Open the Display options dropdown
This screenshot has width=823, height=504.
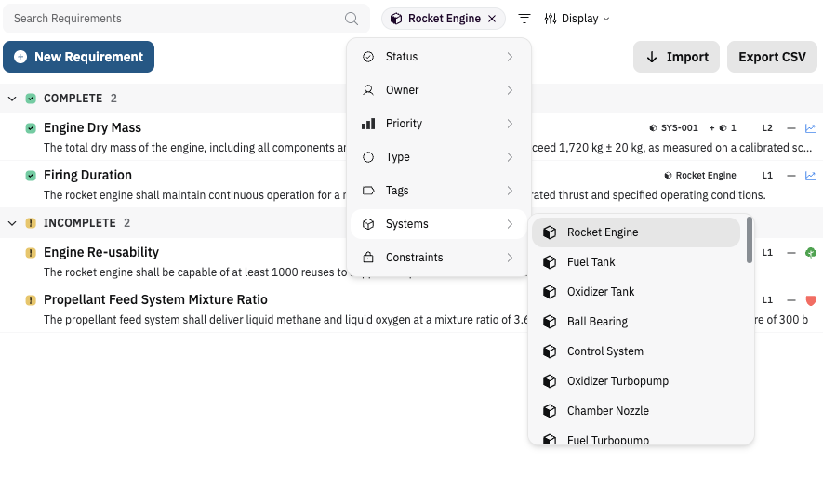(577, 19)
